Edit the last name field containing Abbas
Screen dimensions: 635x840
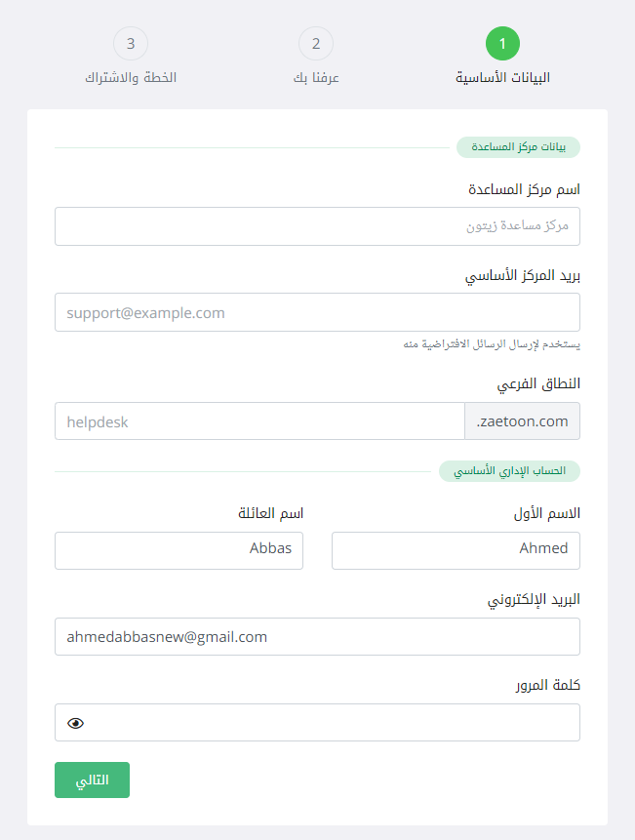(179, 550)
